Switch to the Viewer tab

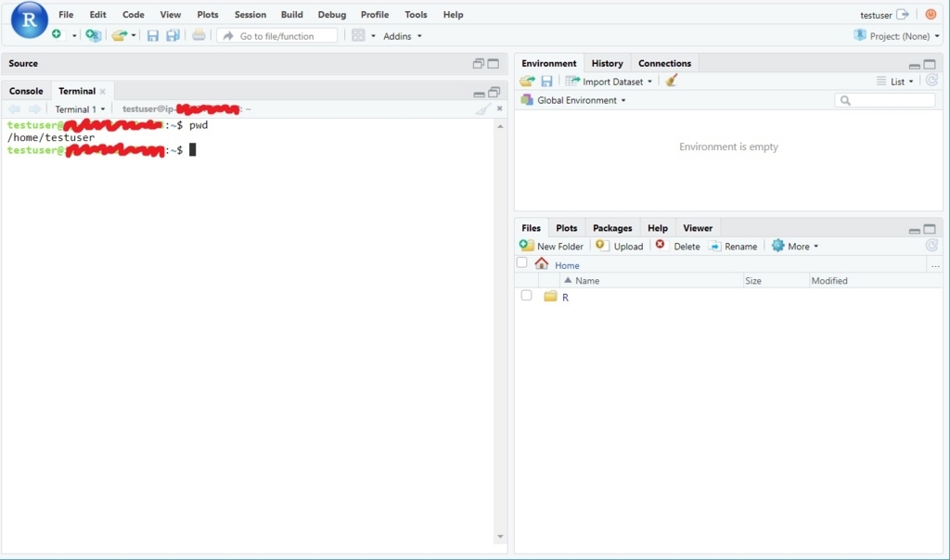pos(698,228)
